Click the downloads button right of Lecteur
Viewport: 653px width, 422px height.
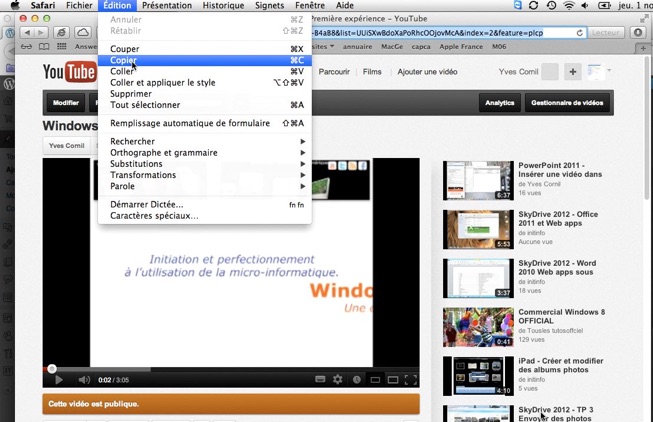(x=638, y=32)
